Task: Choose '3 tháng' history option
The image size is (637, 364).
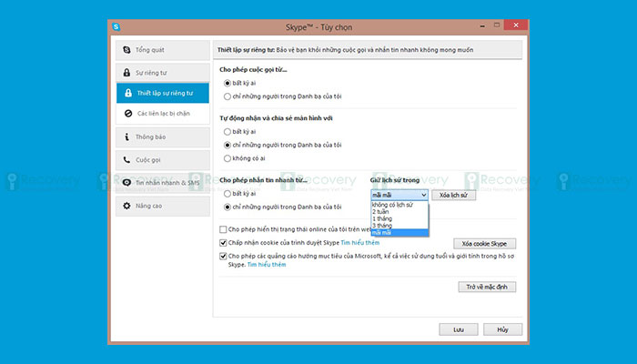Action: pos(399,226)
